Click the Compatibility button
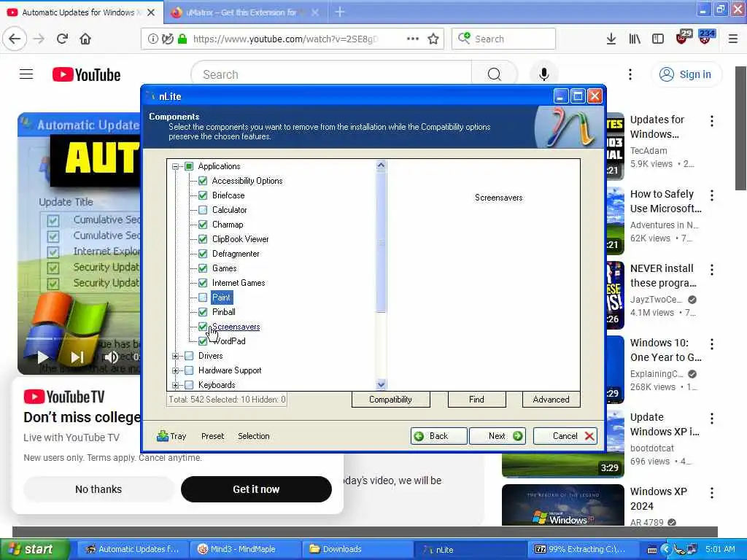Viewport: 747px width, 560px height. pyautogui.click(x=391, y=400)
